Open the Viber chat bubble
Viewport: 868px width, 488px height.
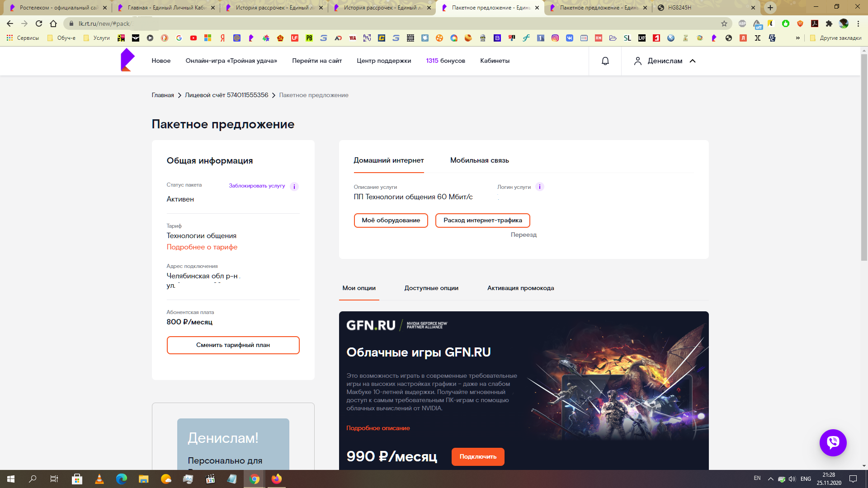point(833,443)
